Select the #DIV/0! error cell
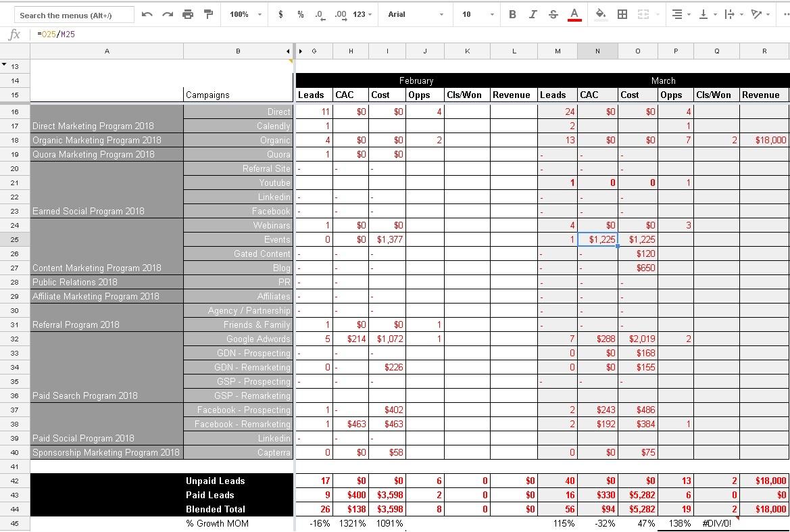 point(716,523)
